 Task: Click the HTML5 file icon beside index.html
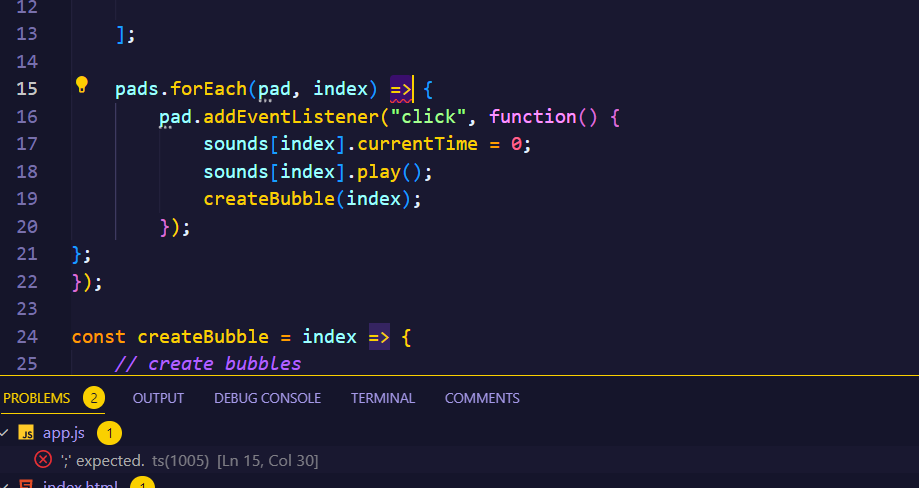pyautogui.click(x=27, y=485)
